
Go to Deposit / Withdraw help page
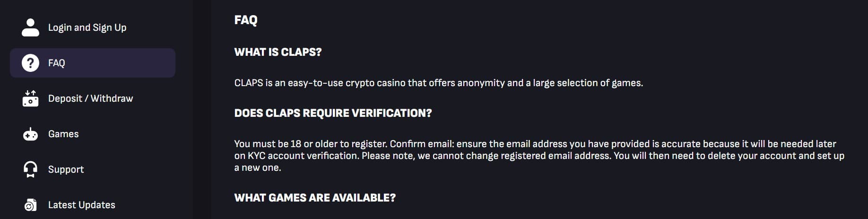[x=91, y=98]
